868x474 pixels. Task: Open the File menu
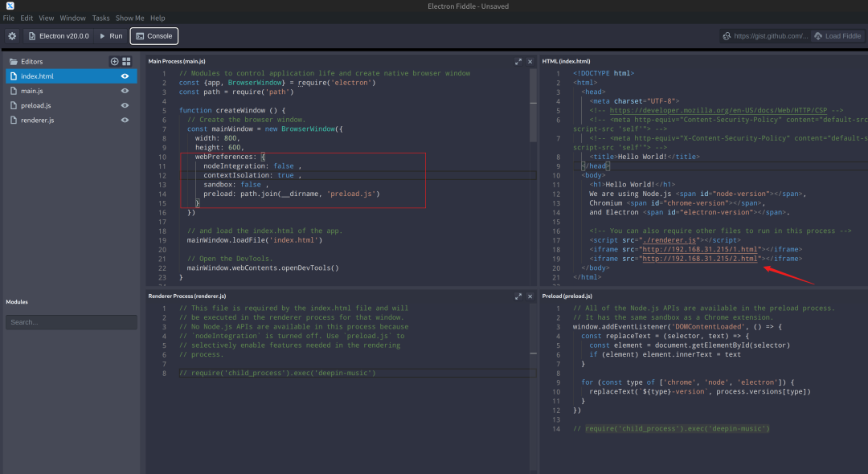click(8, 18)
